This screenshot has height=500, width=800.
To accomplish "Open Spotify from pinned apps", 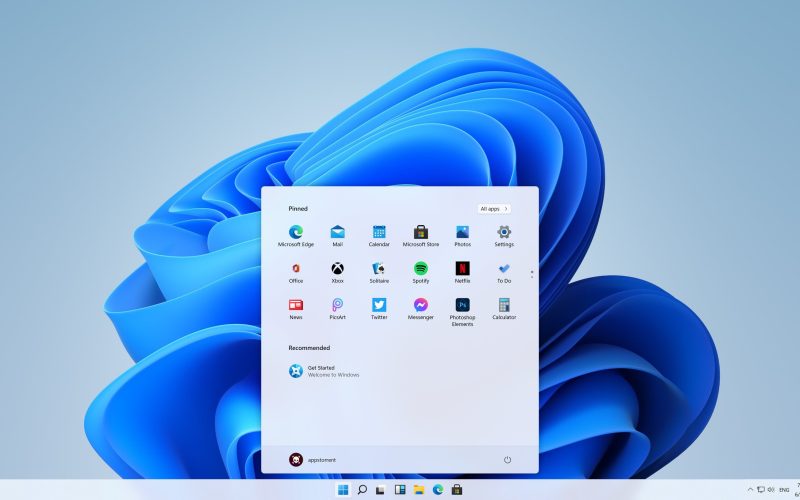I will point(420,272).
